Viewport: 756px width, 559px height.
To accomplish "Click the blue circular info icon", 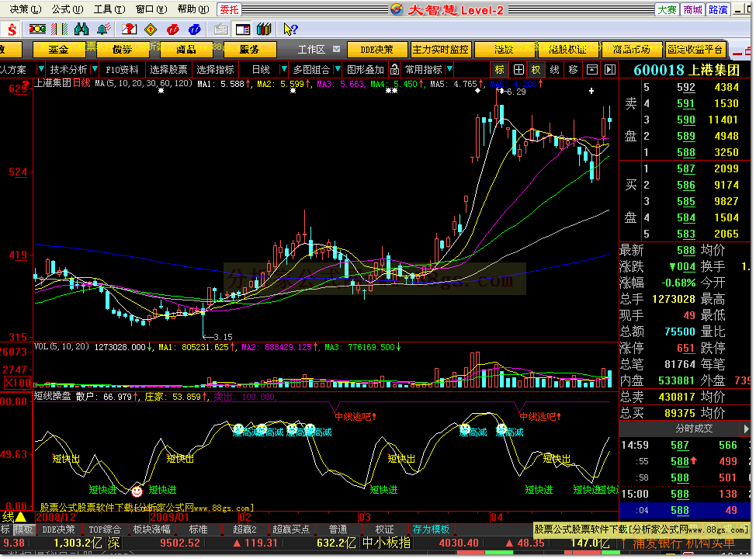I will [x=195, y=30].
